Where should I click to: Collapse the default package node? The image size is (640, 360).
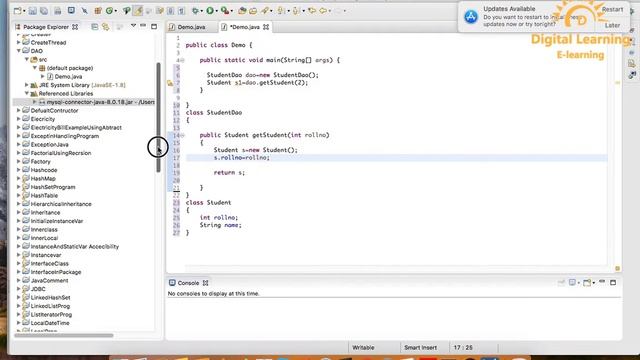(x=35, y=68)
